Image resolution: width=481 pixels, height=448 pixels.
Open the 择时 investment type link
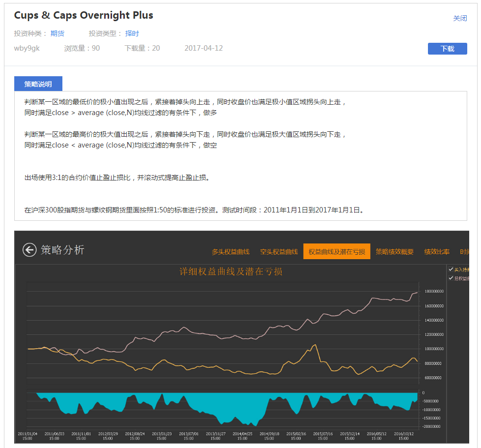click(132, 33)
